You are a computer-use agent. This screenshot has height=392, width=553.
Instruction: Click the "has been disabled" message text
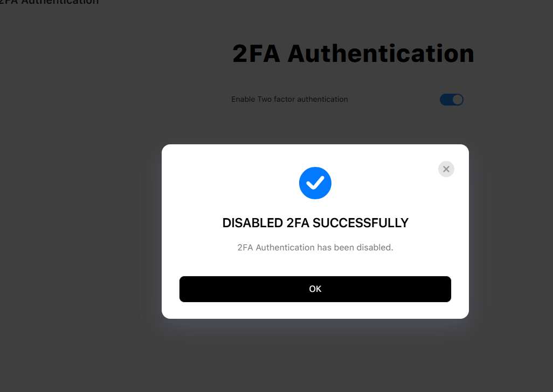pyautogui.click(x=315, y=248)
